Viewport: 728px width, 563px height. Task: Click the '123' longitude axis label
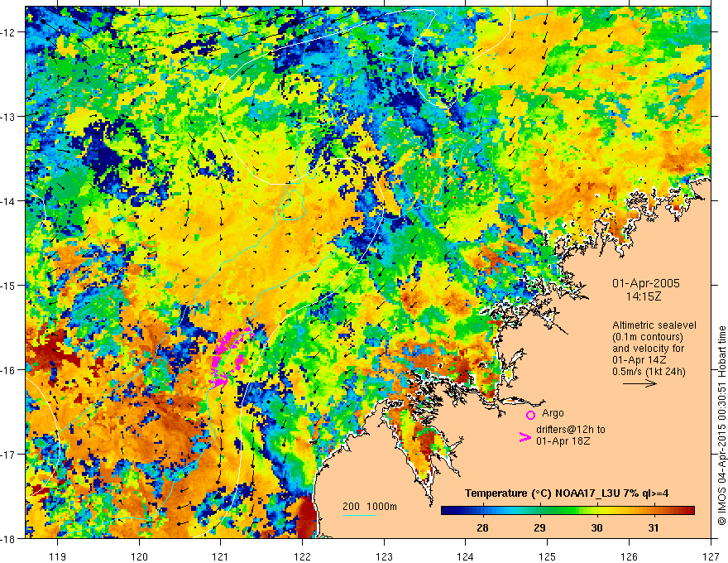[384, 556]
